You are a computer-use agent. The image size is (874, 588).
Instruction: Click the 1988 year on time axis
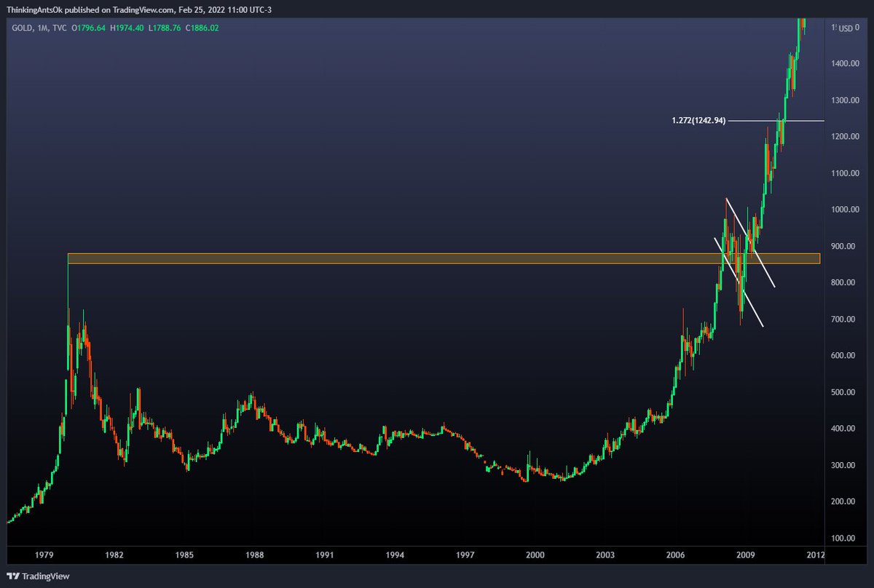[x=254, y=555]
